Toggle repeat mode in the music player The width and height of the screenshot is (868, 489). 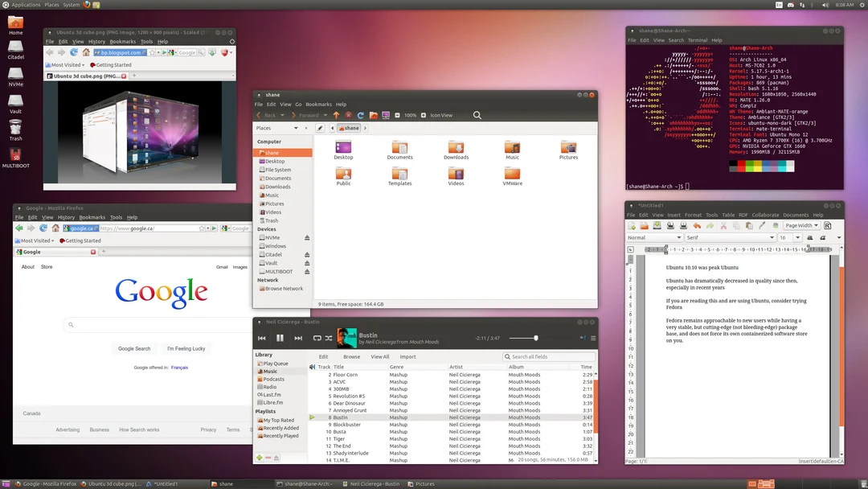coord(317,338)
